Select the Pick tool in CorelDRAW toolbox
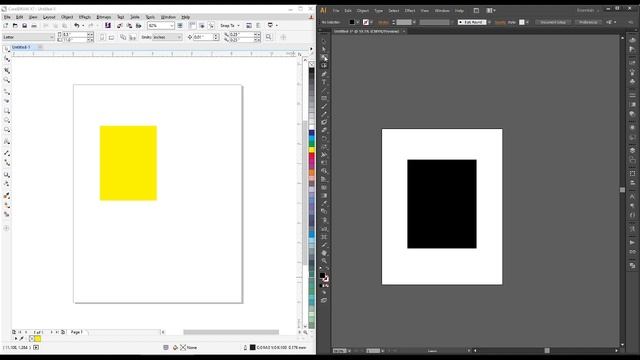Image resolution: width=640 pixels, height=360 pixels. [7, 49]
